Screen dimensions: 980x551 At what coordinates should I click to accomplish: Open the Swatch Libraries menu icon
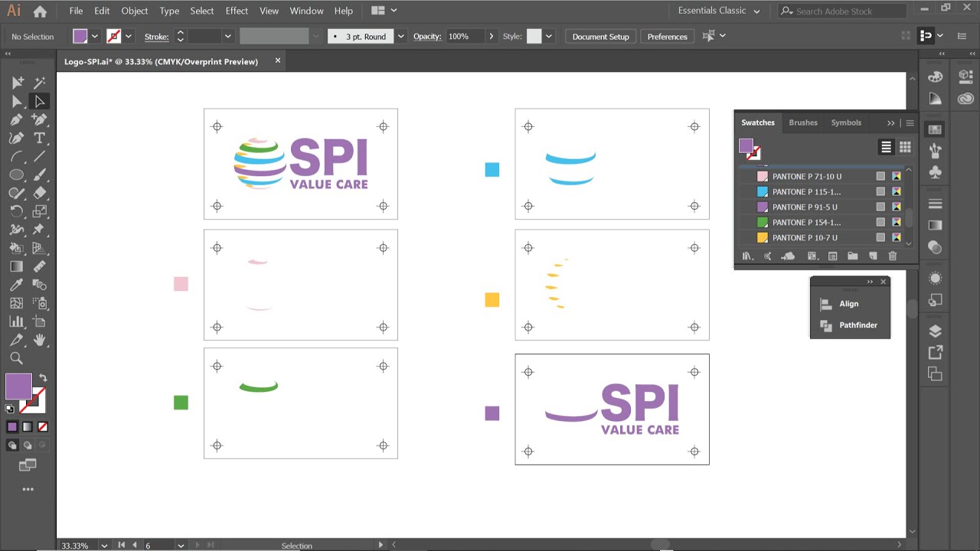pos(748,256)
